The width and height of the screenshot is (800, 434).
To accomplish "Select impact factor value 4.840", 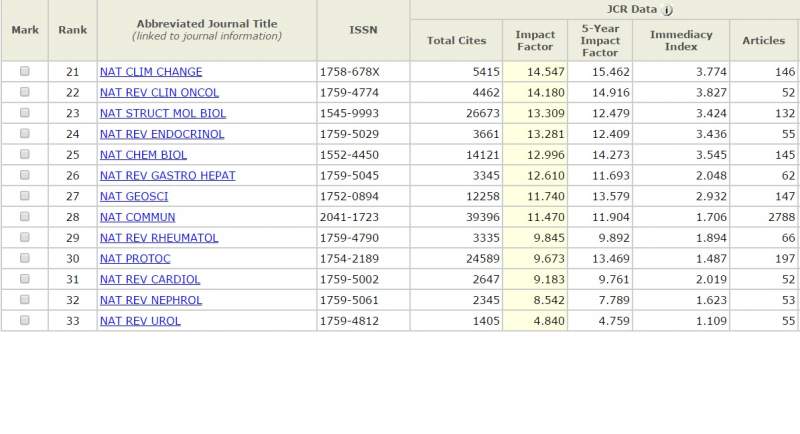I will coord(549,321).
